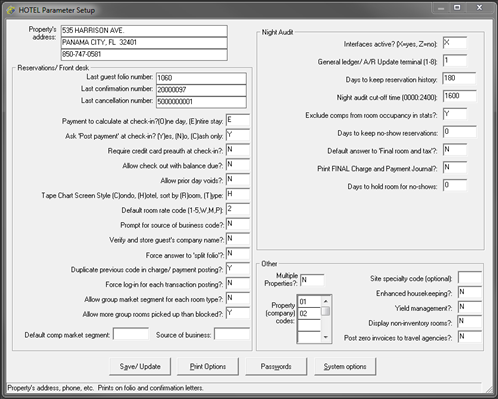The width and height of the screenshot is (498, 399).
Task: Click the Last guest folio number field
Action: (x=201, y=78)
